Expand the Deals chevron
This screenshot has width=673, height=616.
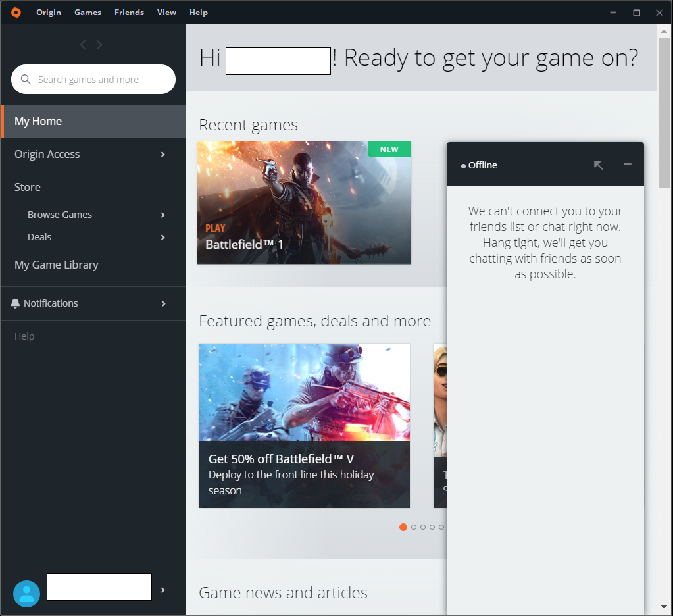coord(162,238)
